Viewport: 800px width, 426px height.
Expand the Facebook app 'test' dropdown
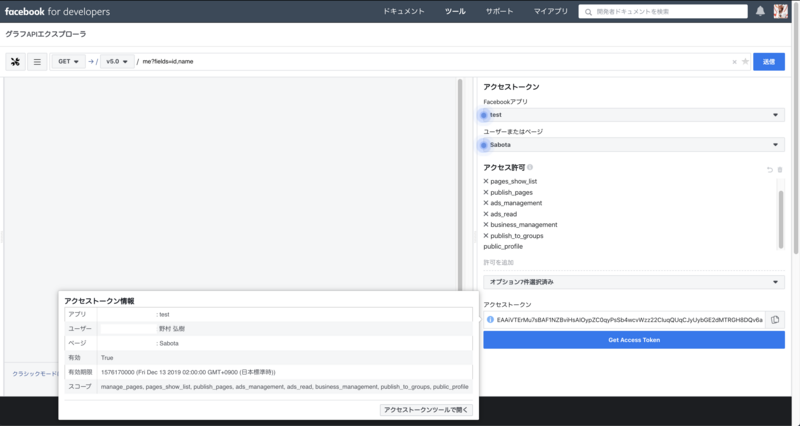tap(634, 115)
